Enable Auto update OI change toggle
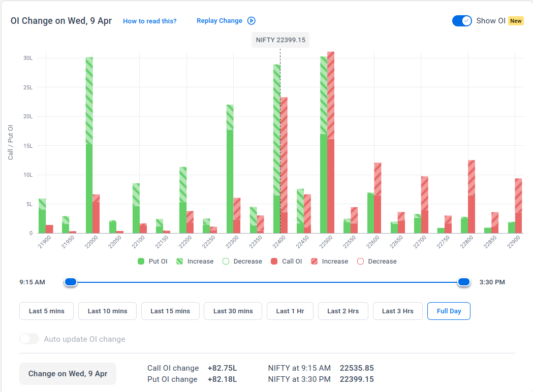Viewport: 533px width, 392px height. (29, 339)
